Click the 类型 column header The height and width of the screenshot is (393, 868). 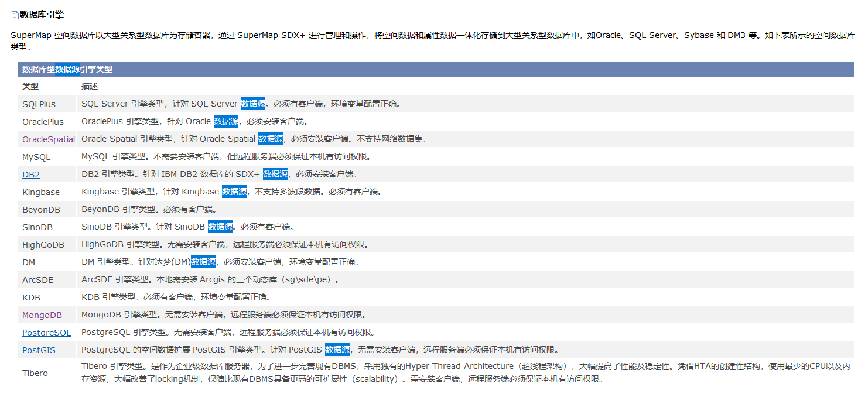click(x=30, y=86)
